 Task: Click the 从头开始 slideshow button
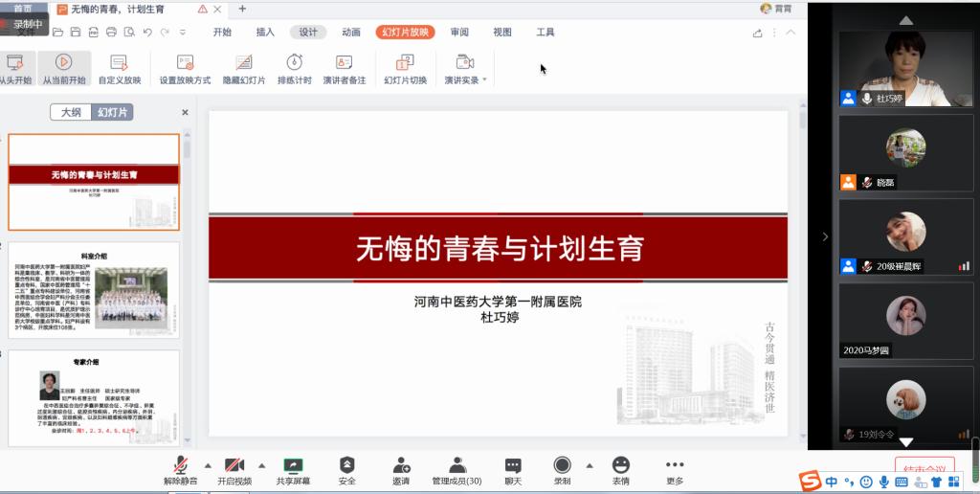(15, 69)
